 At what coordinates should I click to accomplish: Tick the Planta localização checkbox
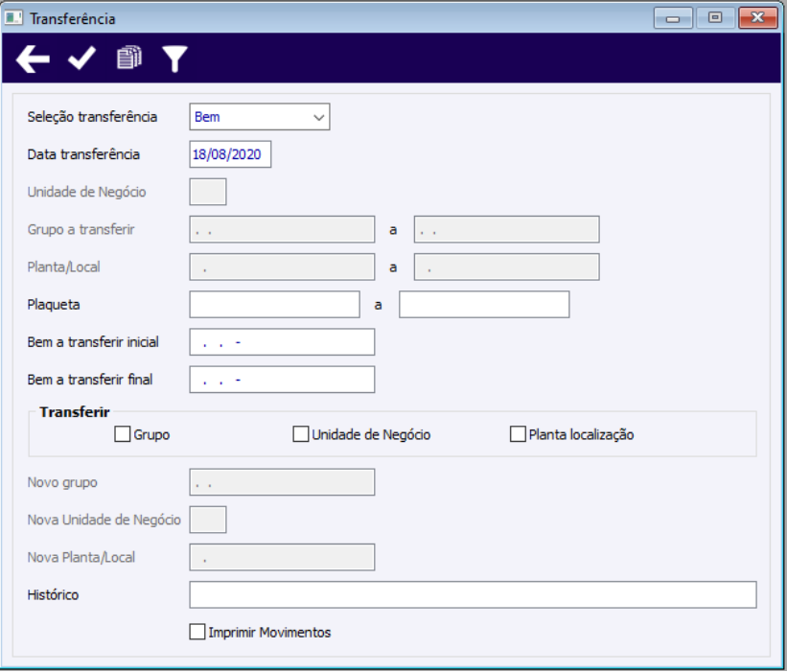tap(518, 434)
